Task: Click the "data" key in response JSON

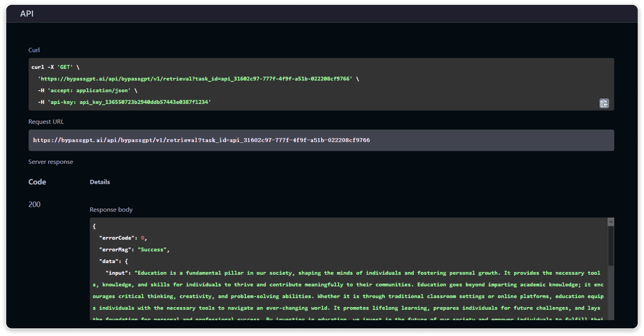Action: pos(109,261)
